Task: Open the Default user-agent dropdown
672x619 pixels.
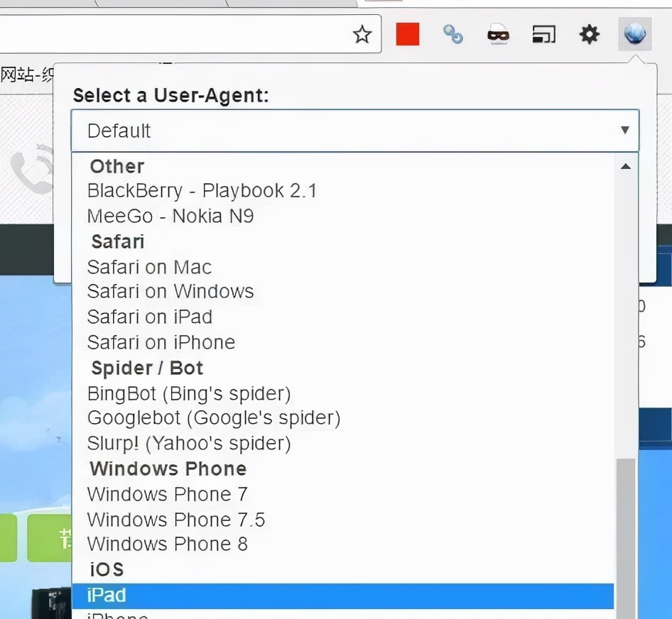Action: (x=355, y=130)
